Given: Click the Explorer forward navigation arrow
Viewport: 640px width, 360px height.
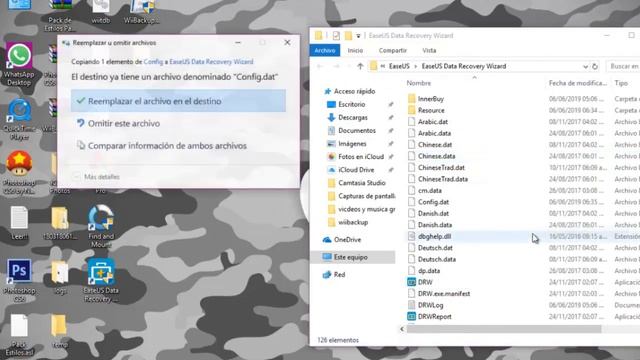Looking at the screenshot, I should (x=337, y=66).
